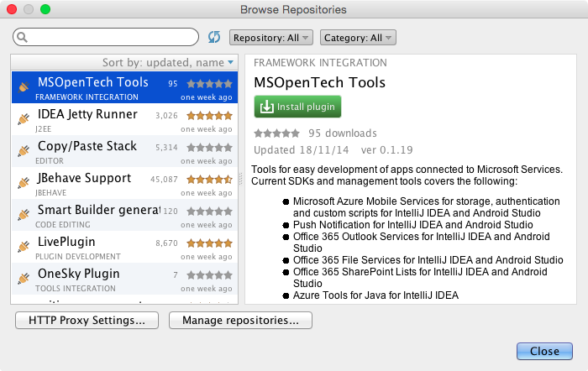Click the star rating for Copy/Paste Stack

click(210, 147)
